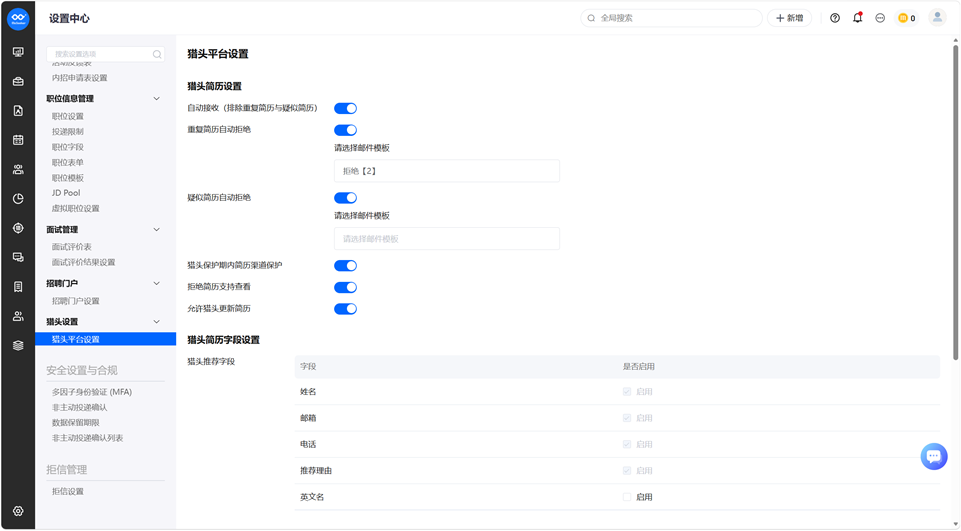This screenshot has height=531, width=961.
Task: Open the calendar icon in left sidebar
Action: pos(18,140)
